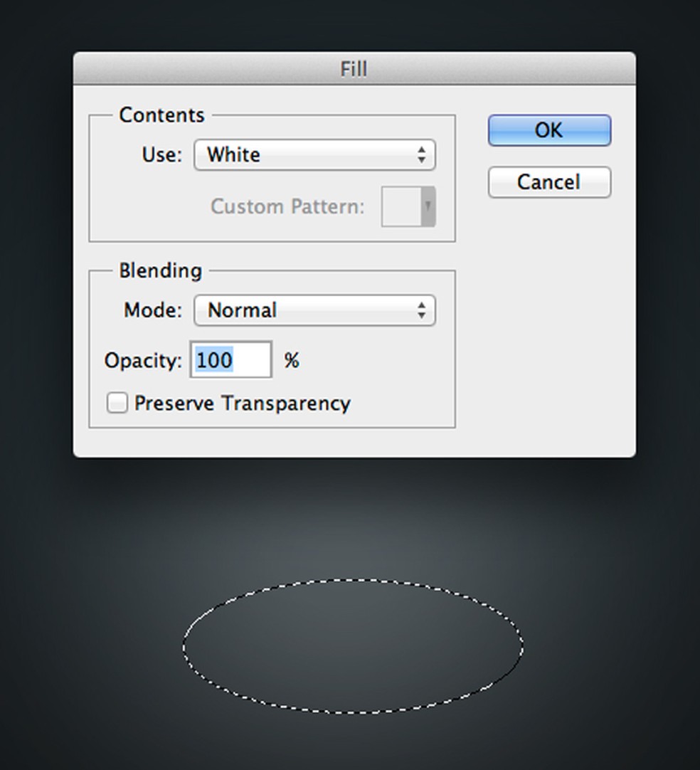Click the percent sign beside Opacity
The height and width of the screenshot is (770, 700).
[x=292, y=360]
